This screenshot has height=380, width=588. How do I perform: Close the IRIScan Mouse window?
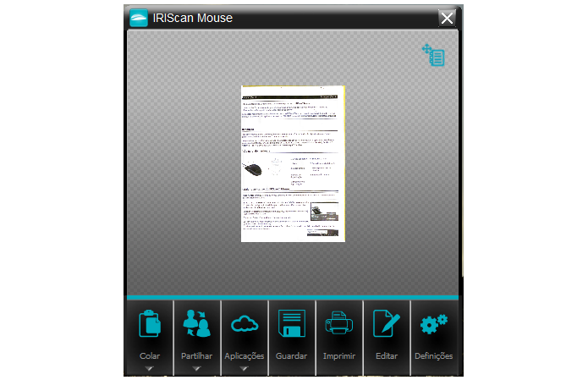(447, 18)
